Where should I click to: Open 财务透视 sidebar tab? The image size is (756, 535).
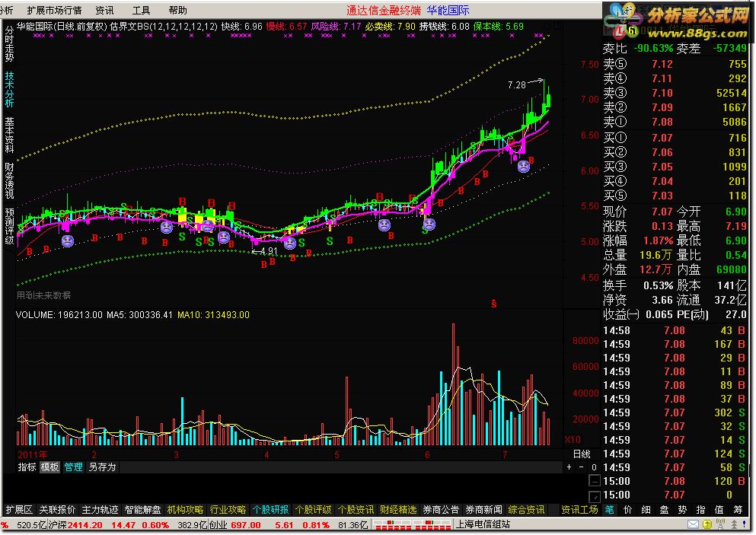[x=9, y=181]
